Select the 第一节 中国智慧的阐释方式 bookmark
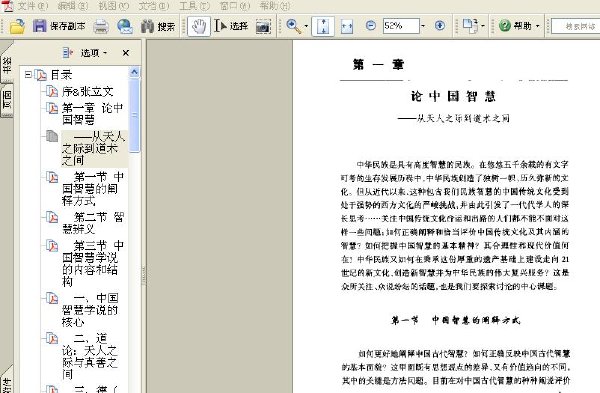Viewport: 600px width, 393px height. (93, 189)
